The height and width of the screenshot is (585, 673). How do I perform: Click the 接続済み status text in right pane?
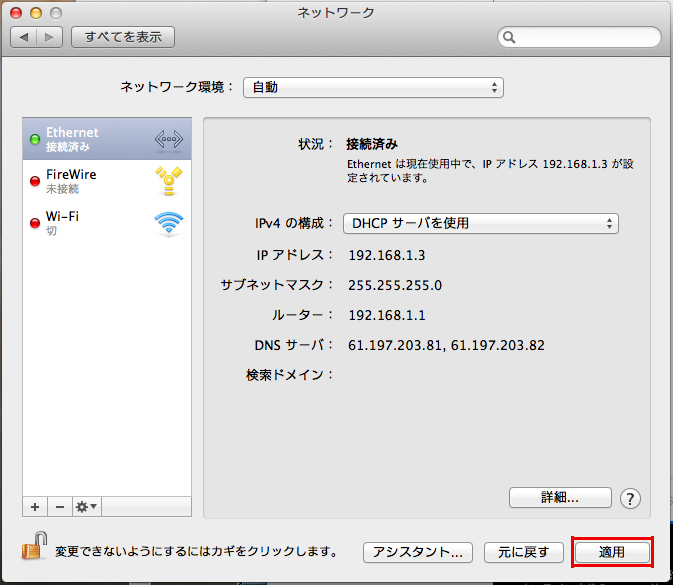pyautogui.click(x=372, y=144)
